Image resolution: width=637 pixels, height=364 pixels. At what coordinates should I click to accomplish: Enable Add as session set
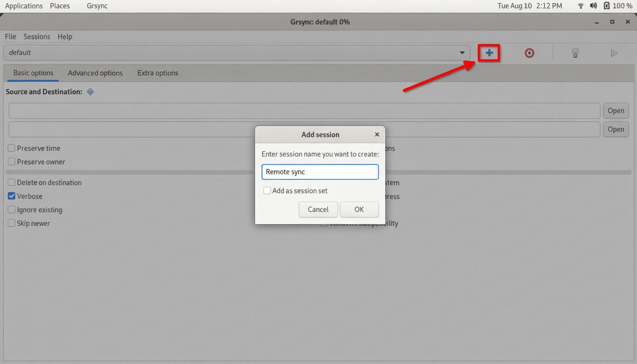267,191
